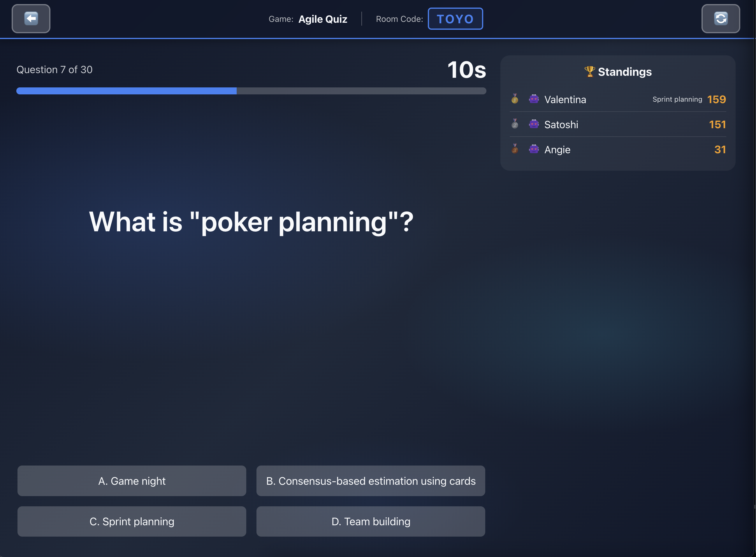Select answer A. Game night

coord(132,481)
